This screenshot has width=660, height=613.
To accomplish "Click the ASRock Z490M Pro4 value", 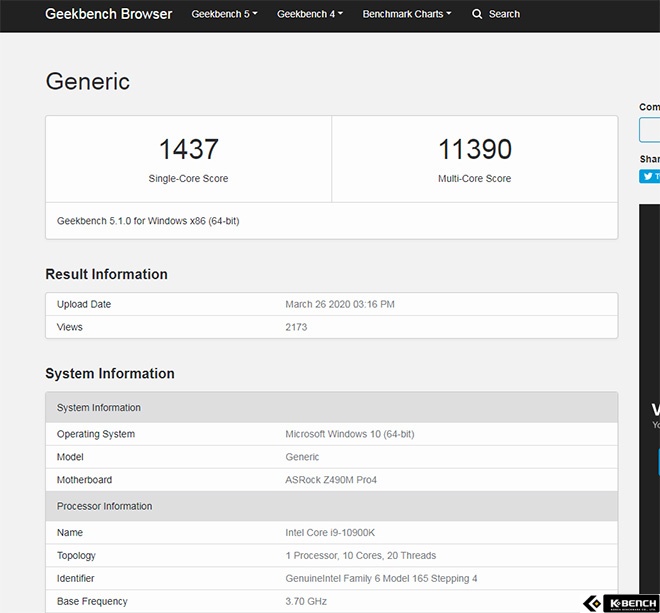I will [x=331, y=480].
